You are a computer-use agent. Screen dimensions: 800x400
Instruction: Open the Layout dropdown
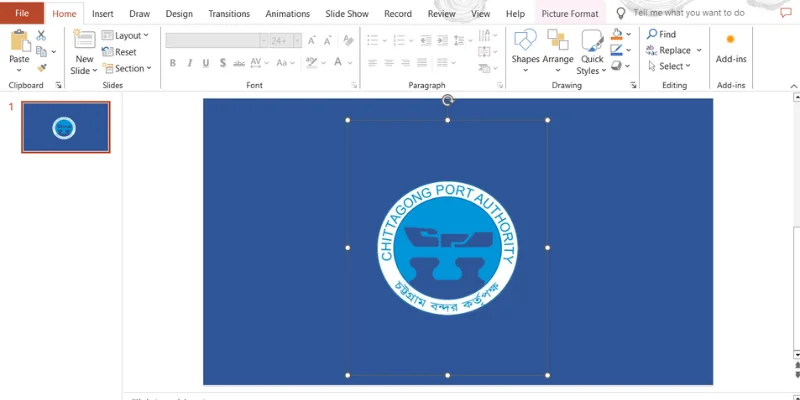click(125, 35)
